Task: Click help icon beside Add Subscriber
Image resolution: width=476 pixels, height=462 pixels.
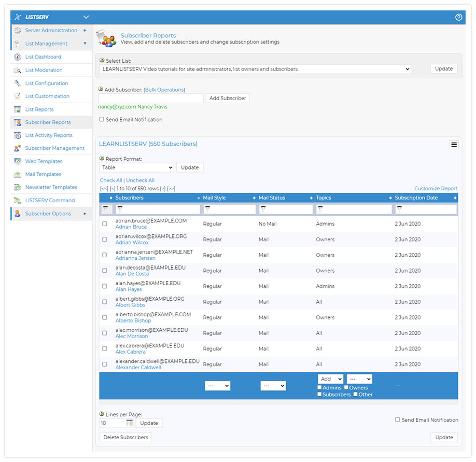Action: pos(101,89)
